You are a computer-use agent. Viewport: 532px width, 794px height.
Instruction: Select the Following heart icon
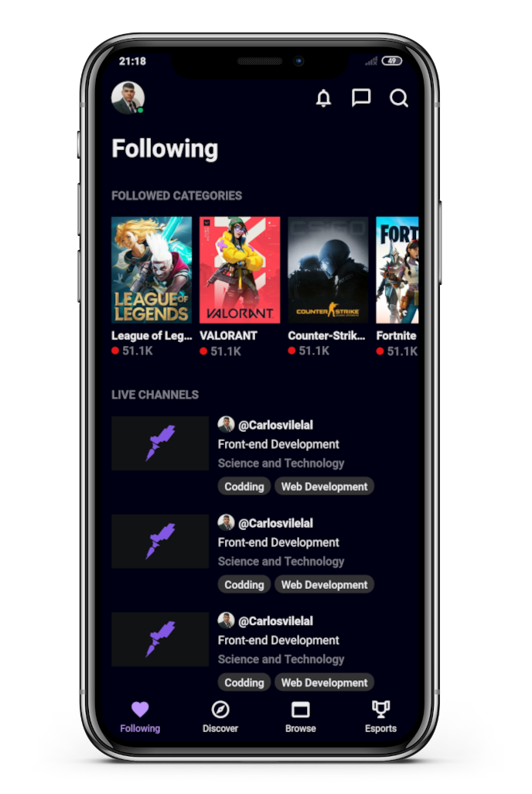click(140, 709)
